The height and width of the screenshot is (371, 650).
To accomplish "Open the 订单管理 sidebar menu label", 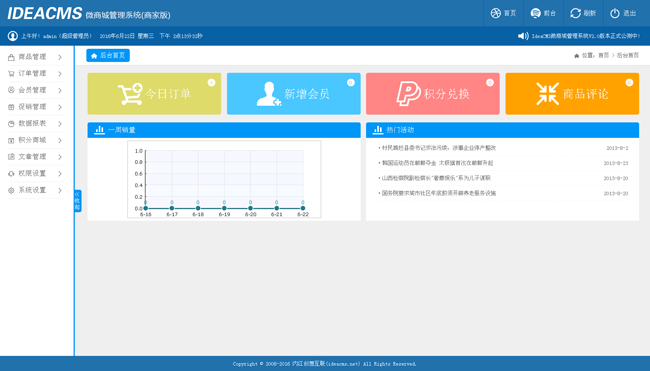I will pos(32,73).
